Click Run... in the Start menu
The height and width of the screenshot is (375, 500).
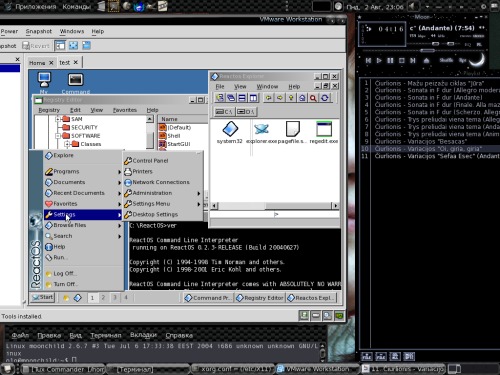point(83,257)
